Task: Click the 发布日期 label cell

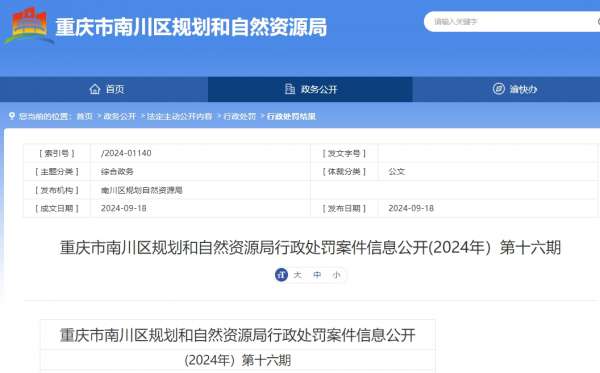Action: point(344,208)
